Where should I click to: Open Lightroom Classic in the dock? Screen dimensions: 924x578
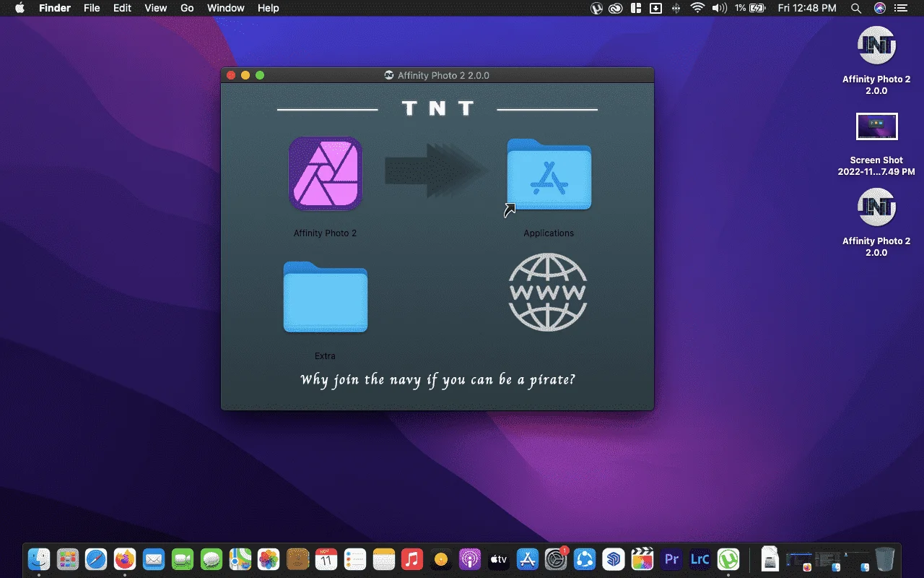(x=699, y=558)
